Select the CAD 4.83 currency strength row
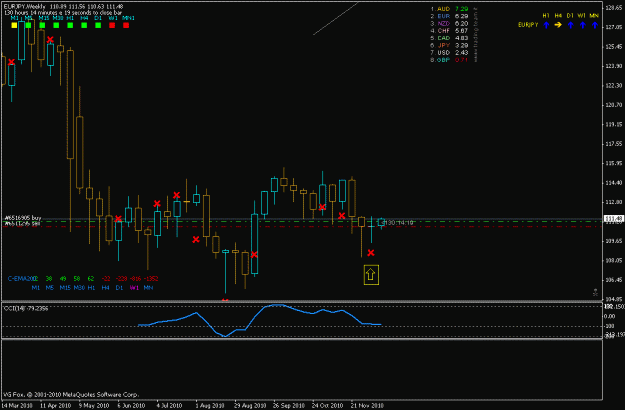 (x=449, y=38)
